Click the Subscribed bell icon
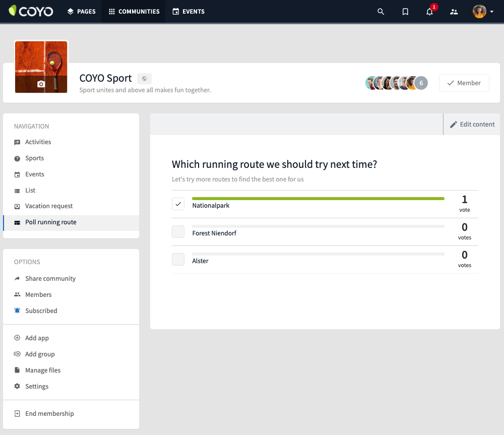Screen dimensions: 504x435 (17, 310)
